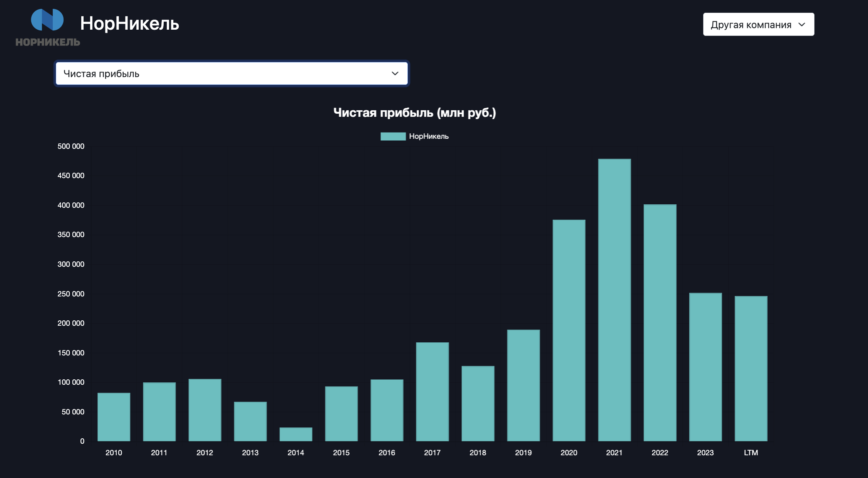Select the 2020 bar in chart

coord(569,330)
